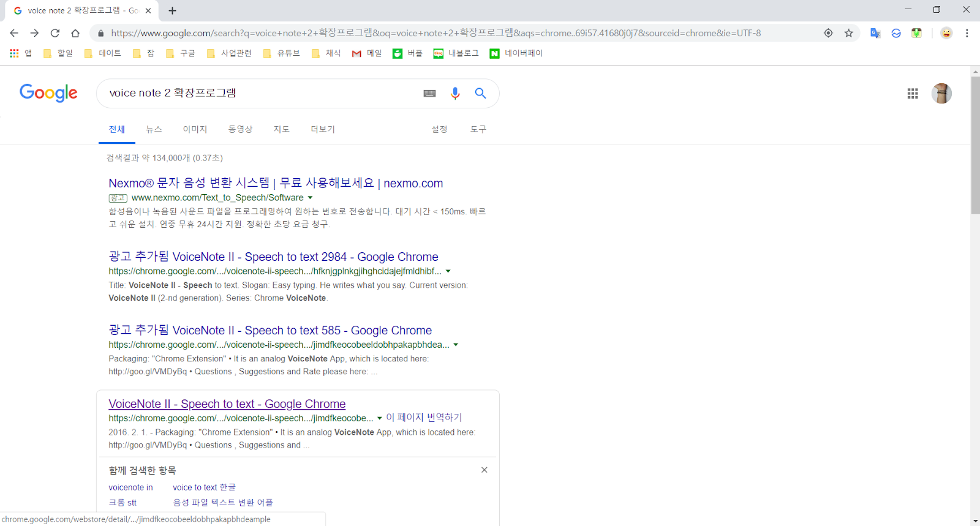Viewport: 980px width, 526px height.
Task: Open a new browser tab
Action: [173, 10]
